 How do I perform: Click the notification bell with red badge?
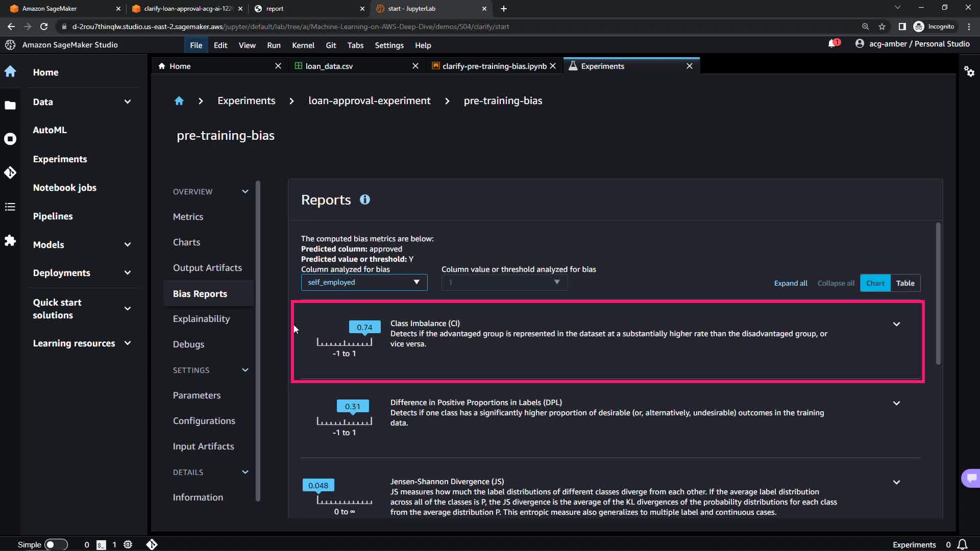tap(832, 44)
